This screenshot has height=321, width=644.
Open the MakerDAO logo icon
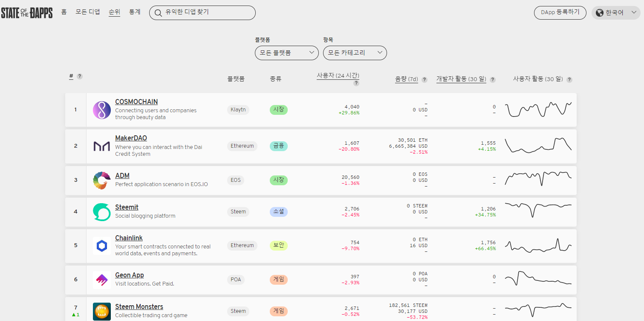(x=102, y=146)
